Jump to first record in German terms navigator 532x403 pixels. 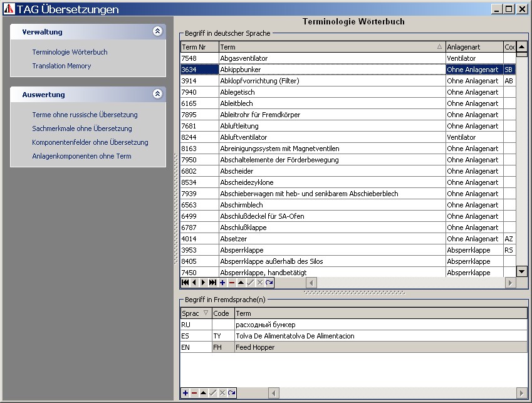tap(185, 283)
